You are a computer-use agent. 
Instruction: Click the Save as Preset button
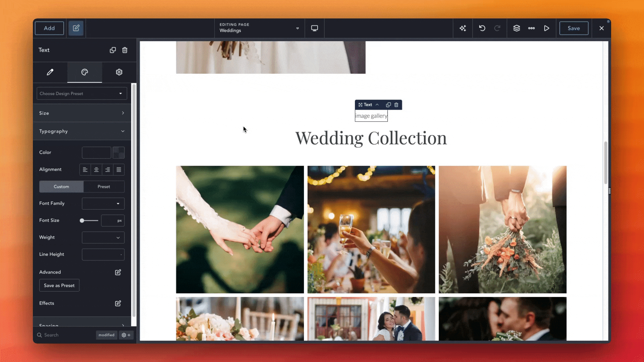(x=59, y=286)
